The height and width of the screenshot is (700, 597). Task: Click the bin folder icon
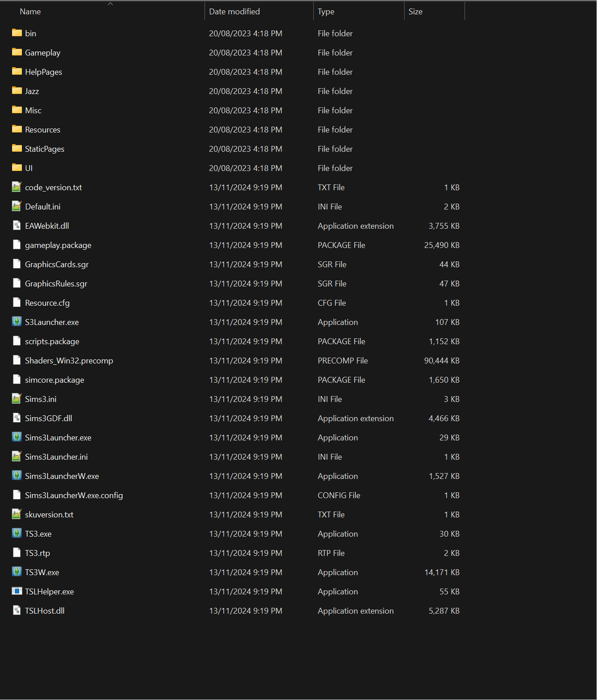tap(17, 33)
